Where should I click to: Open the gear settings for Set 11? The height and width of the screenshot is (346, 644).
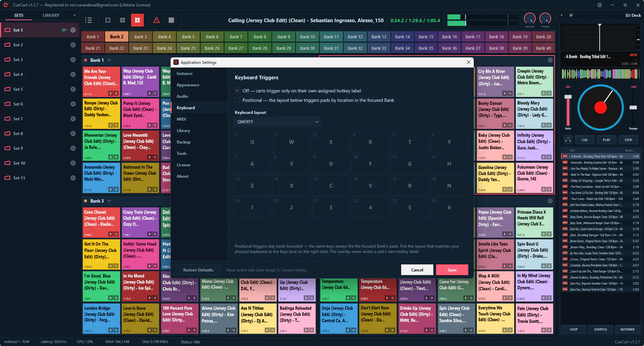click(x=73, y=178)
